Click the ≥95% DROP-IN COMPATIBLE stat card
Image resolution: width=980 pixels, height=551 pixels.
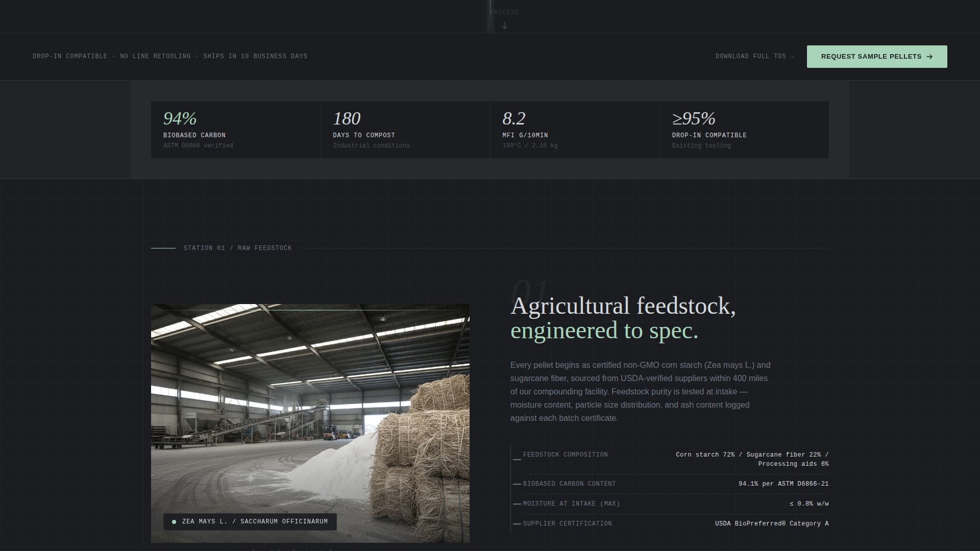coord(744,129)
